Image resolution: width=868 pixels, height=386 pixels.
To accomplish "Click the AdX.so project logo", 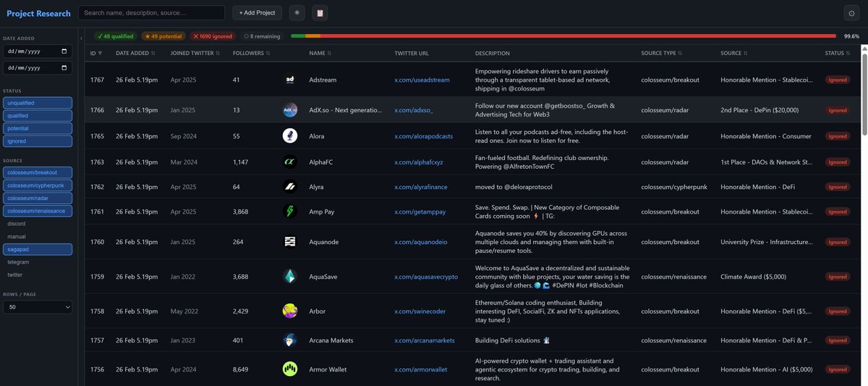I will [290, 110].
